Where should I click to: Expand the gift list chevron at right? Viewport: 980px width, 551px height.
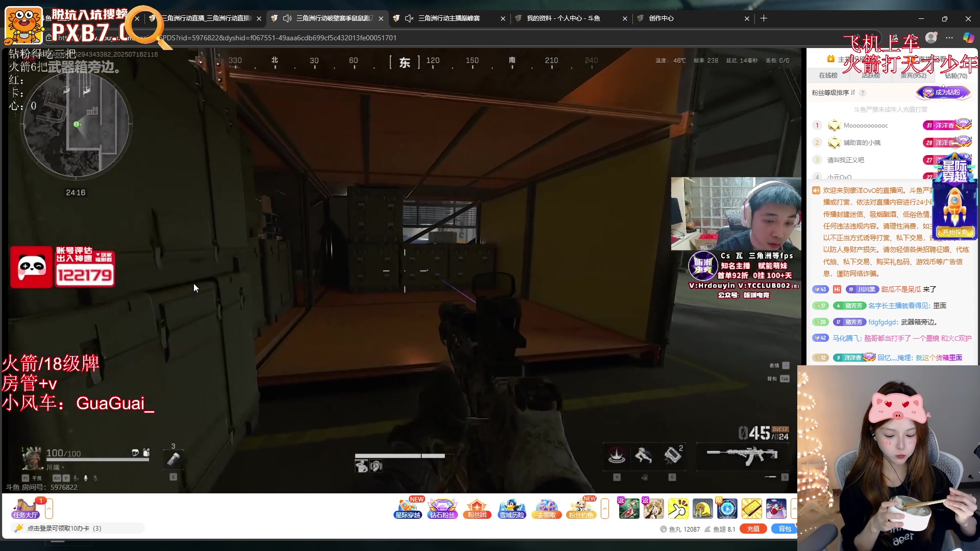tap(794, 509)
